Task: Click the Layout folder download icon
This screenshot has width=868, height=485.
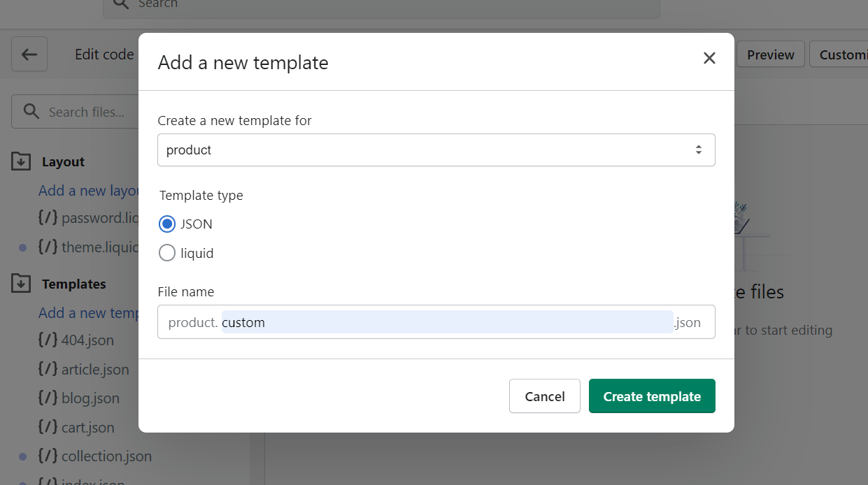Action: (x=21, y=161)
